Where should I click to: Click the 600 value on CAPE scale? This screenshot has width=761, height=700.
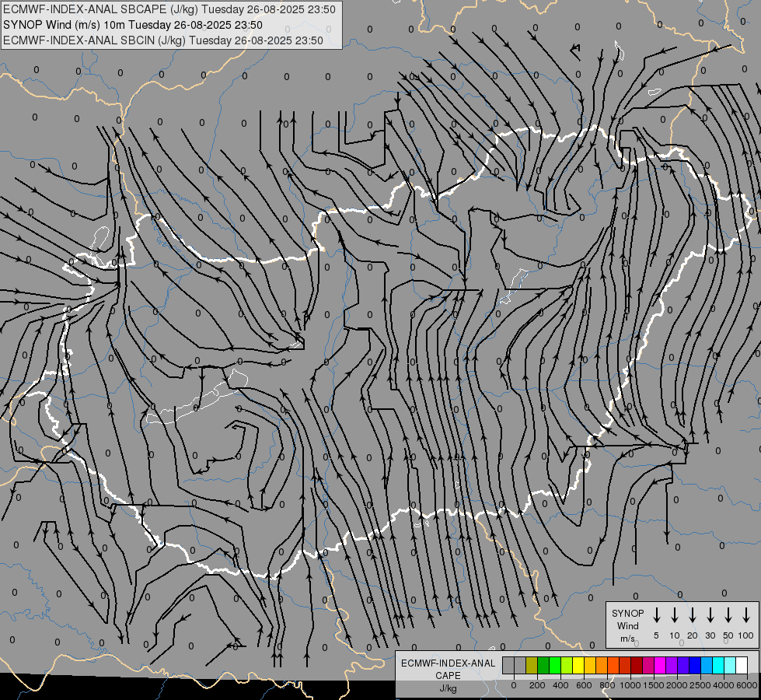click(x=584, y=685)
